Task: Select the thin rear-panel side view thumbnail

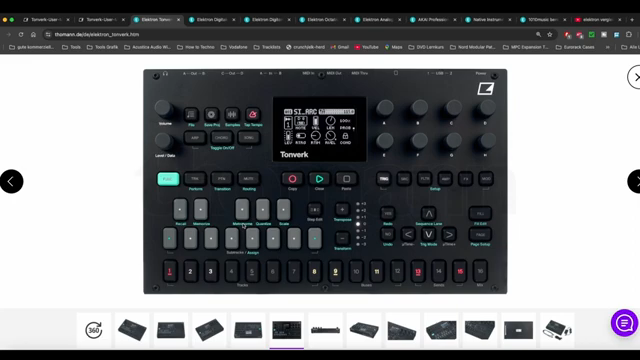Action: pos(325,330)
